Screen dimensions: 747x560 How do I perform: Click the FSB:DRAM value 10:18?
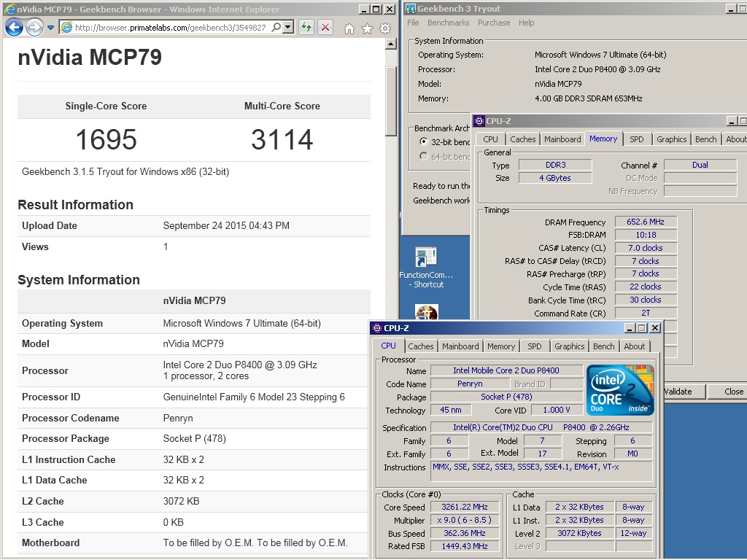(646, 235)
